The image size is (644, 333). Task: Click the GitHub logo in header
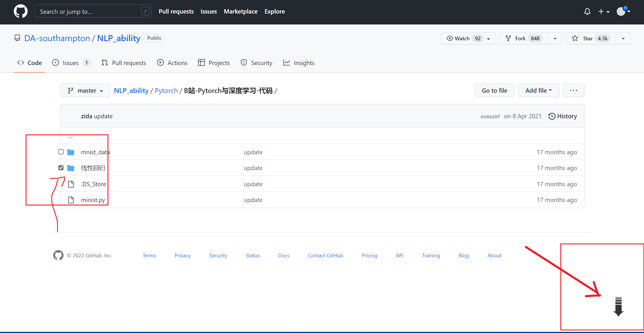pos(21,12)
